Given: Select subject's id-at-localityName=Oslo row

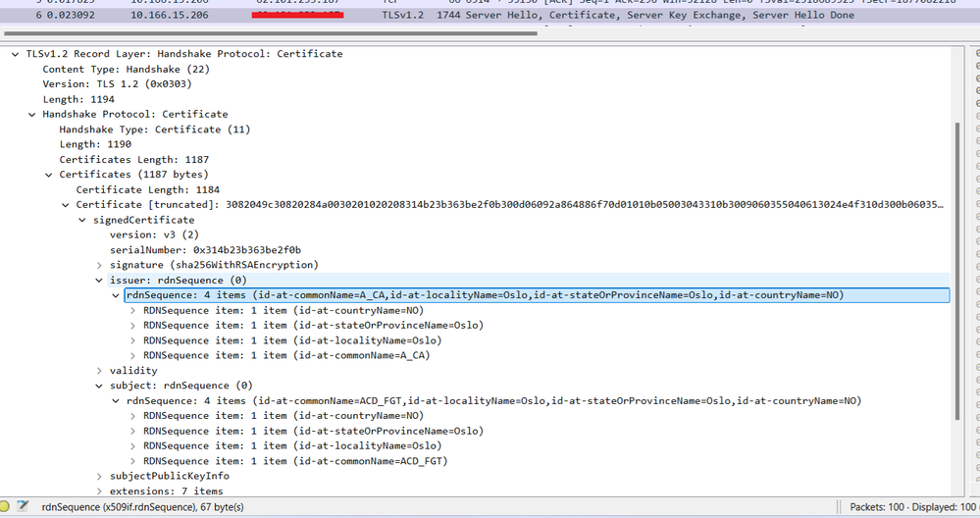Looking at the screenshot, I should [292, 446].
